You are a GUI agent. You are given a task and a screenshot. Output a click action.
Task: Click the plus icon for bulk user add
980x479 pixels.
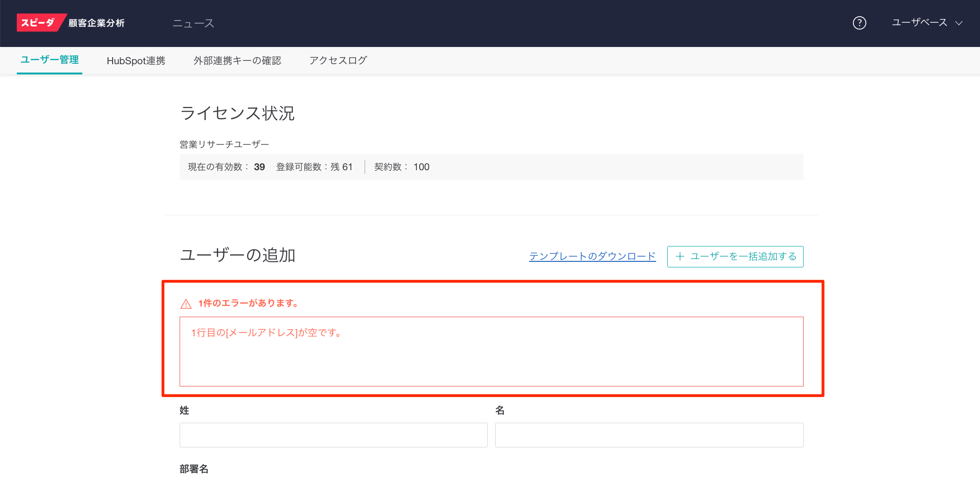(680, 256)
